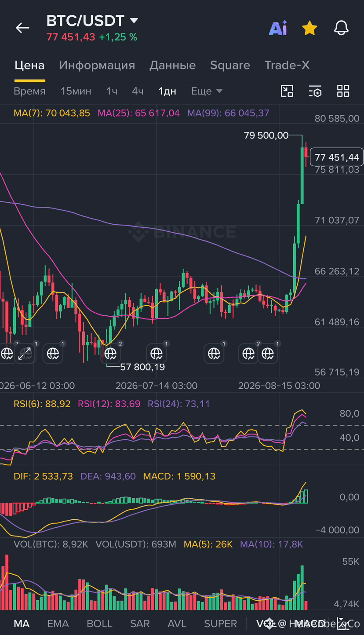
Task: Click the VOL(BTC): 8,92K label
Action: pos(51,544)
